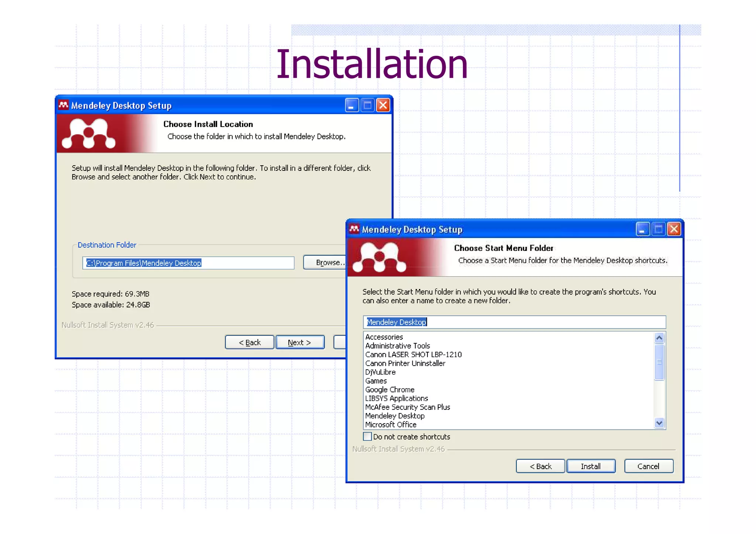756x534 pixels.
Task: Click the folder list scroll down arrow
Action: coord(659,423)
